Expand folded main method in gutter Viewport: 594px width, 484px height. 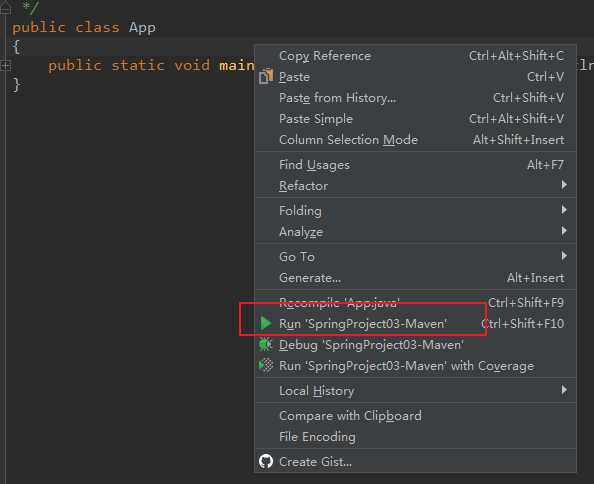(5, 66)
